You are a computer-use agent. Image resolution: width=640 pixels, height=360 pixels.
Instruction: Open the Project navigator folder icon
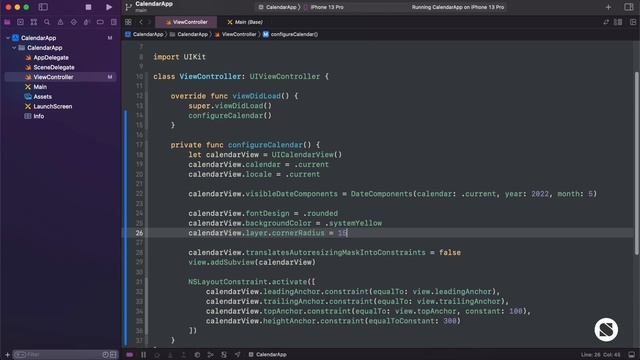[7, 22]
